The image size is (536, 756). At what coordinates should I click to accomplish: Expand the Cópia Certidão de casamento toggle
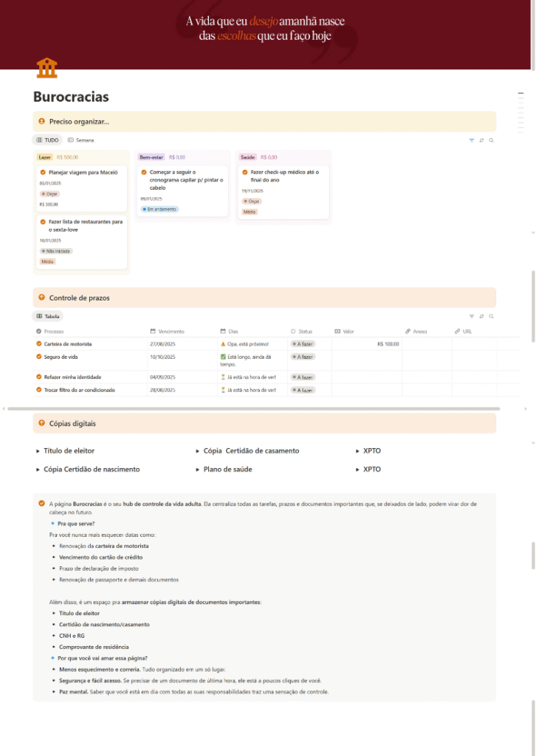[x=198, y=451]
